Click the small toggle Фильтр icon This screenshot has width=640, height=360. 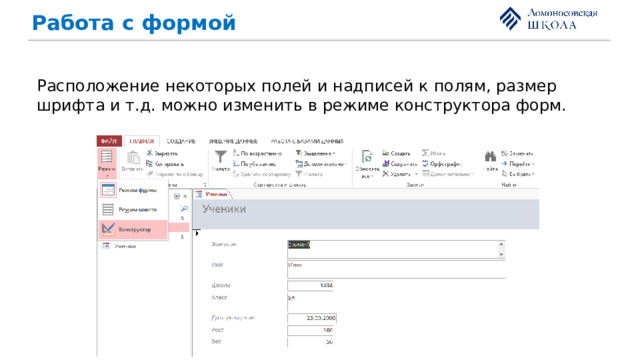click(299, 174)
